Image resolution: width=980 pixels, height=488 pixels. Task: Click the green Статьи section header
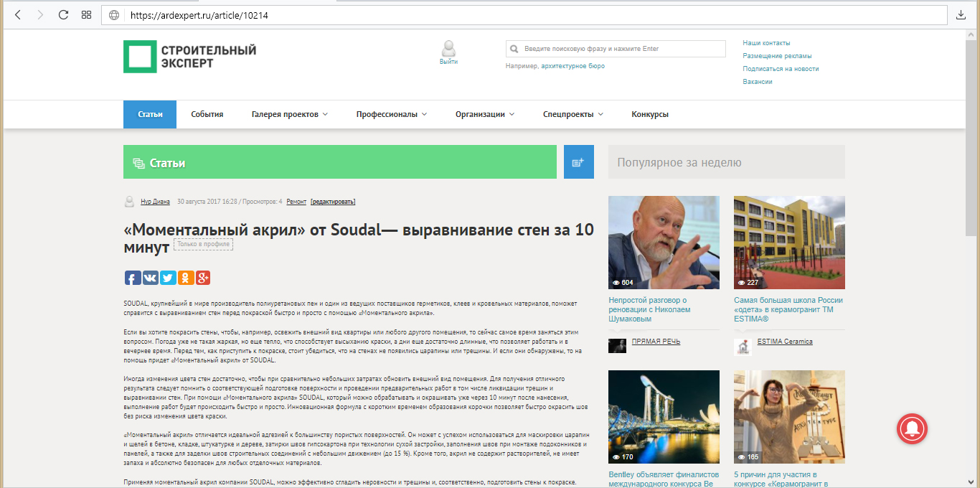(340, 162)
